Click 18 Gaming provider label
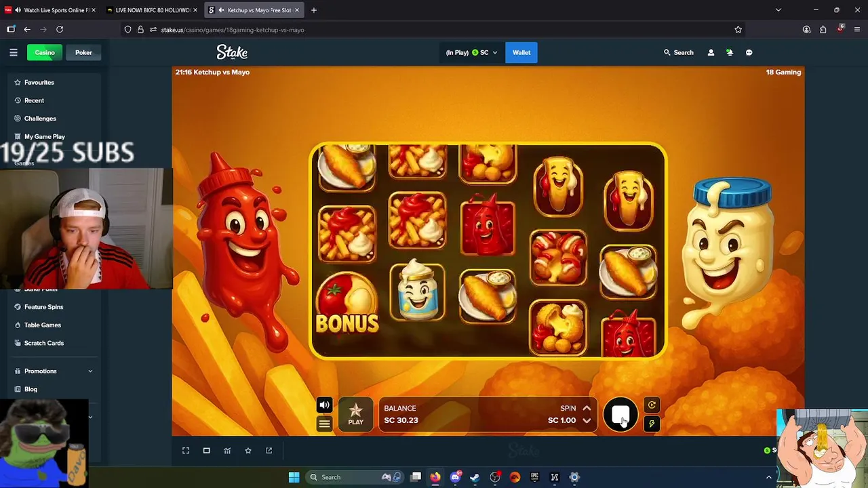The width and height of the screenshot is (868, 488). click(783, 72)
